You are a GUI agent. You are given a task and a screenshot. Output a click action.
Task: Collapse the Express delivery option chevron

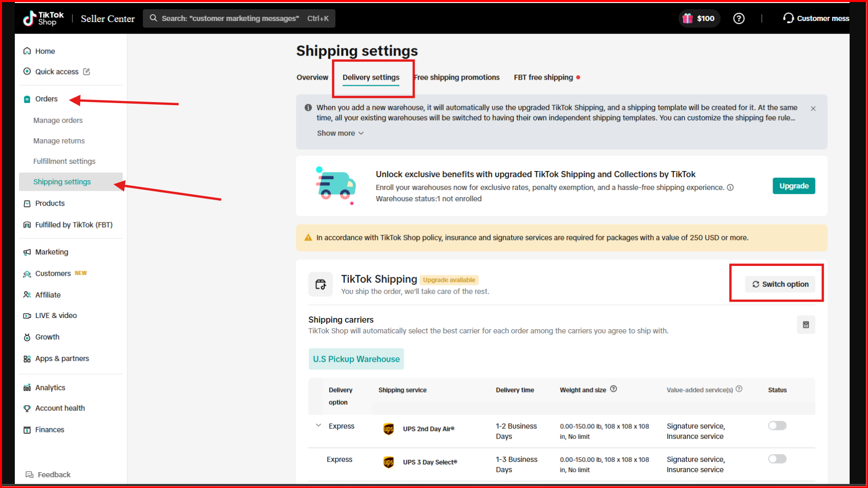319,425
